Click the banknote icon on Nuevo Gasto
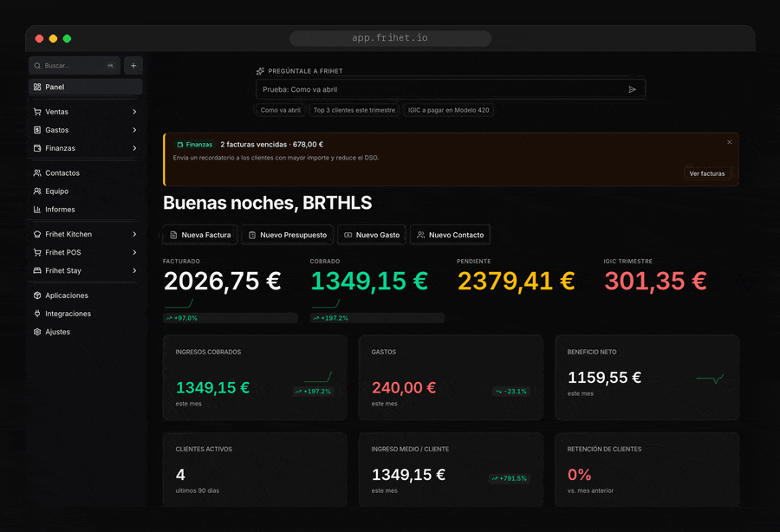780x532 pixels. pyautogui.click(x=348, y=235)
